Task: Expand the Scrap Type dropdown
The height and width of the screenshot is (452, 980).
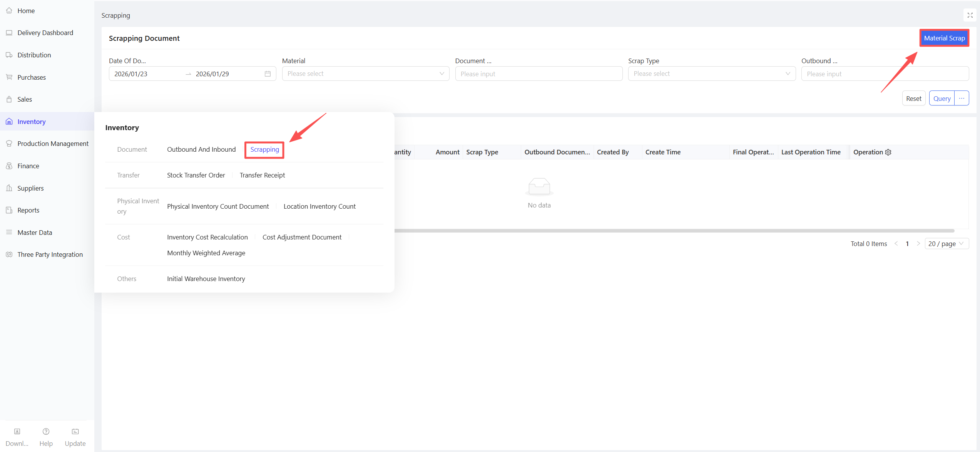Action: point(711,74)
